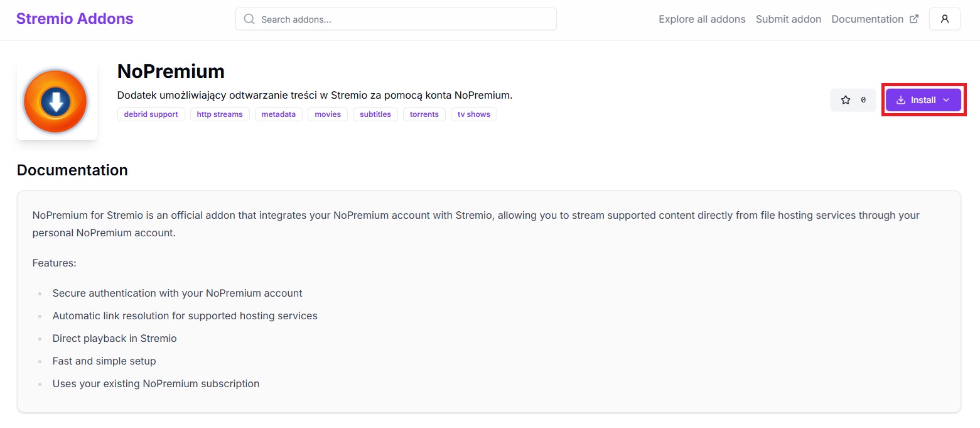This screenshot has height=428, width=980.
Task: Click the subtitles tag
Action: [375, 114]
